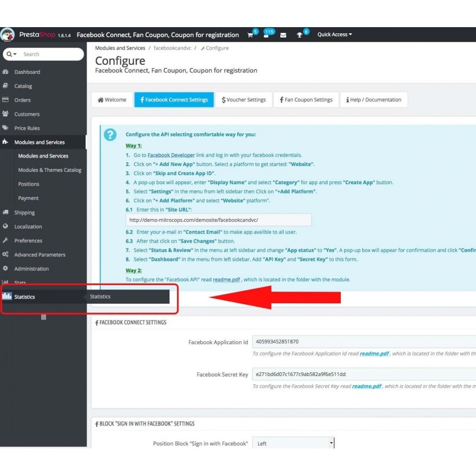Open the Payment submenu item
476x476 pixels.
[28, 198]
